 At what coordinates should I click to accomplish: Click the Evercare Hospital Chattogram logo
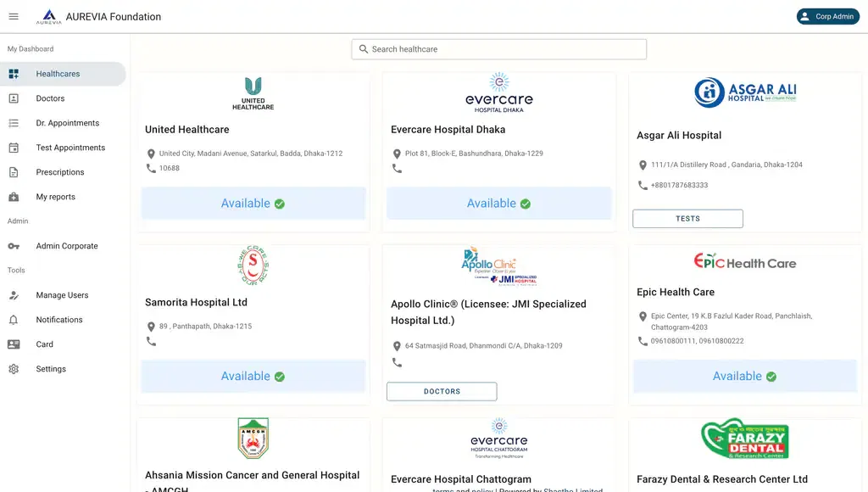click(x=498, y=439)
